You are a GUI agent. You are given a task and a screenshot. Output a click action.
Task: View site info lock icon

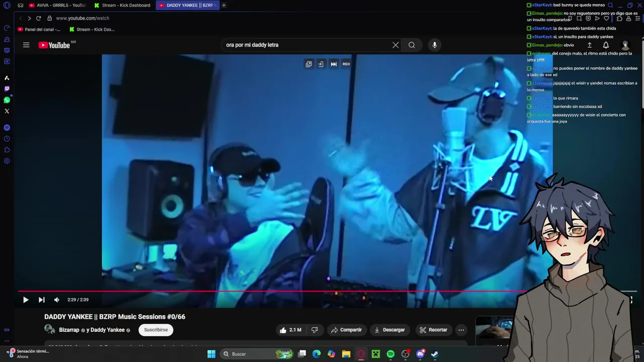click(x=49, y=18)
